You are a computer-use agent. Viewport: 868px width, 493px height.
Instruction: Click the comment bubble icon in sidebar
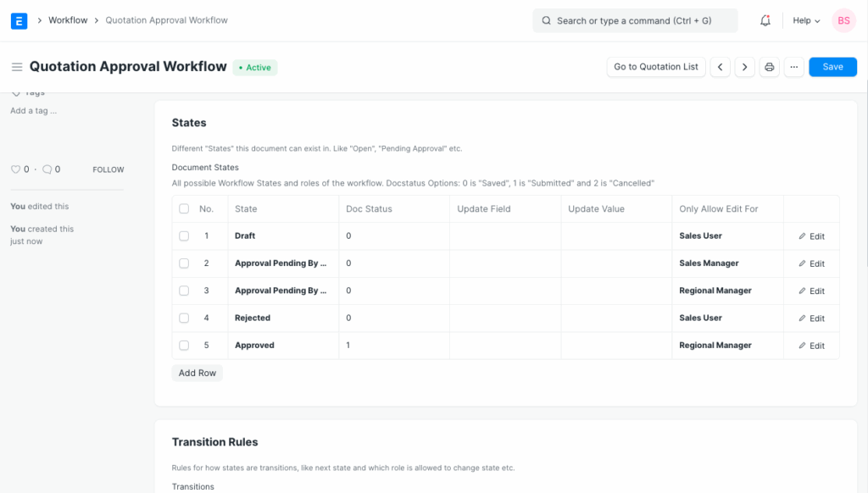coord(47,169)
